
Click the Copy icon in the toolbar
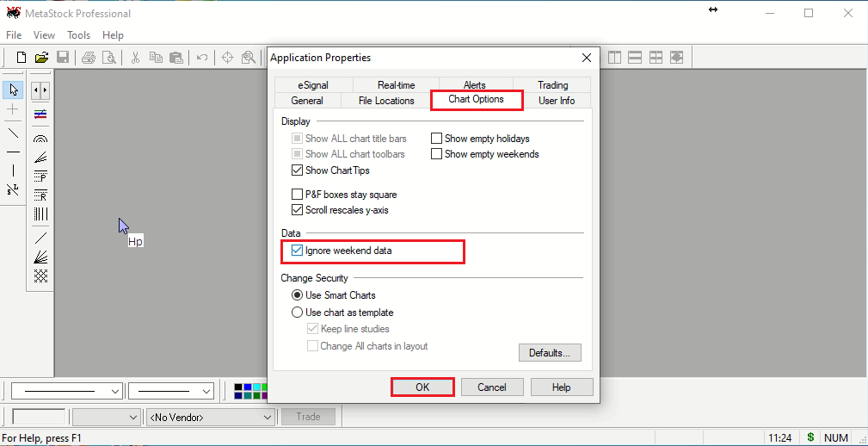pyautogui.click(x=156, y=57)
